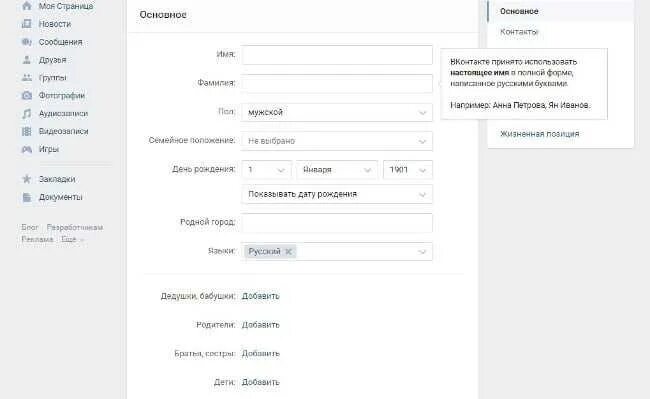Click the Друзья friends icon
This screenshot has height=399, width=650.
[27, 60]
